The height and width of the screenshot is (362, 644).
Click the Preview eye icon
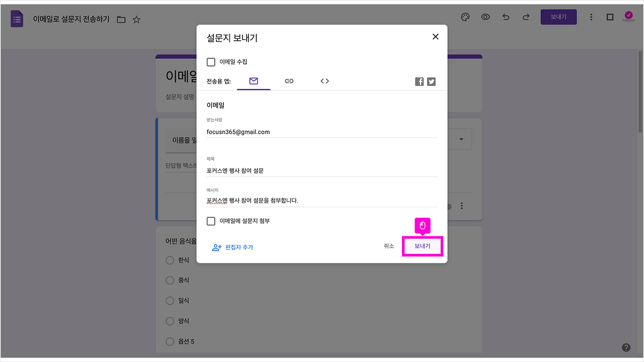click(485, 17)
